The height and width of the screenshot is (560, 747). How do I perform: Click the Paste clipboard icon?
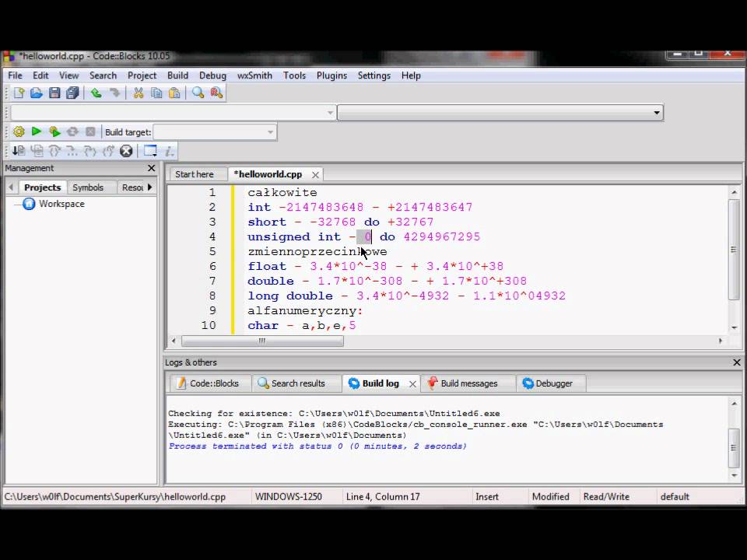(174, 93)
